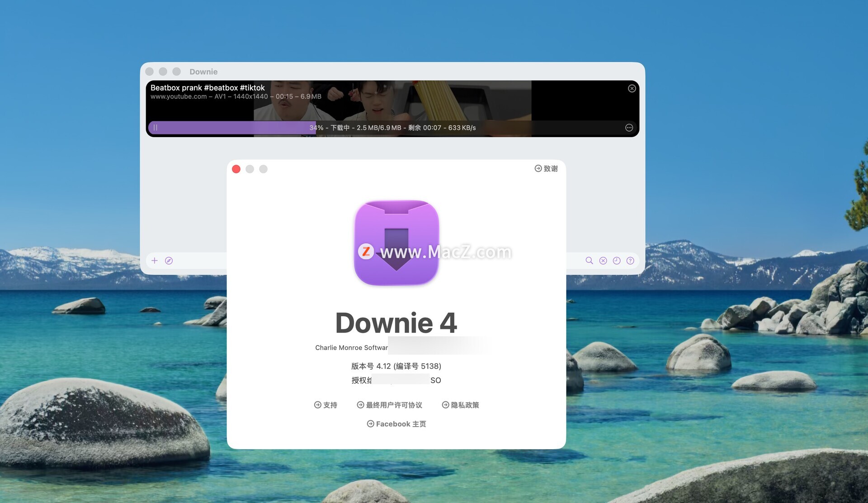Open the 支持 support link
This screenshot has height=503, width=868.
click(325, 405)
